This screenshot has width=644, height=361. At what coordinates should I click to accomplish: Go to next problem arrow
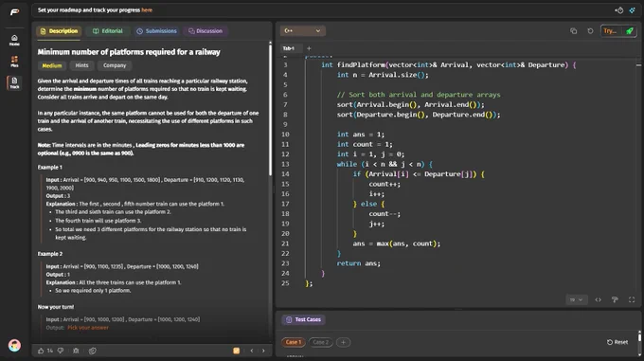click(x=263, y=351)
